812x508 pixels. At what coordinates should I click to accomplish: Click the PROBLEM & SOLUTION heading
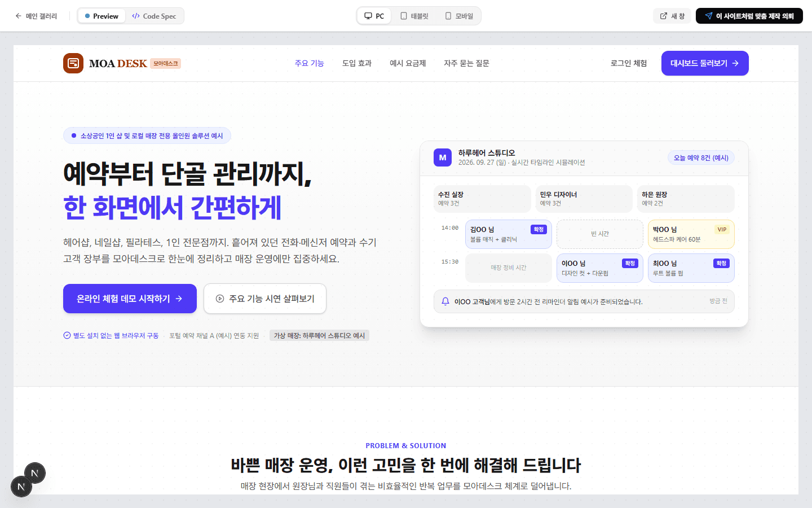406,446
